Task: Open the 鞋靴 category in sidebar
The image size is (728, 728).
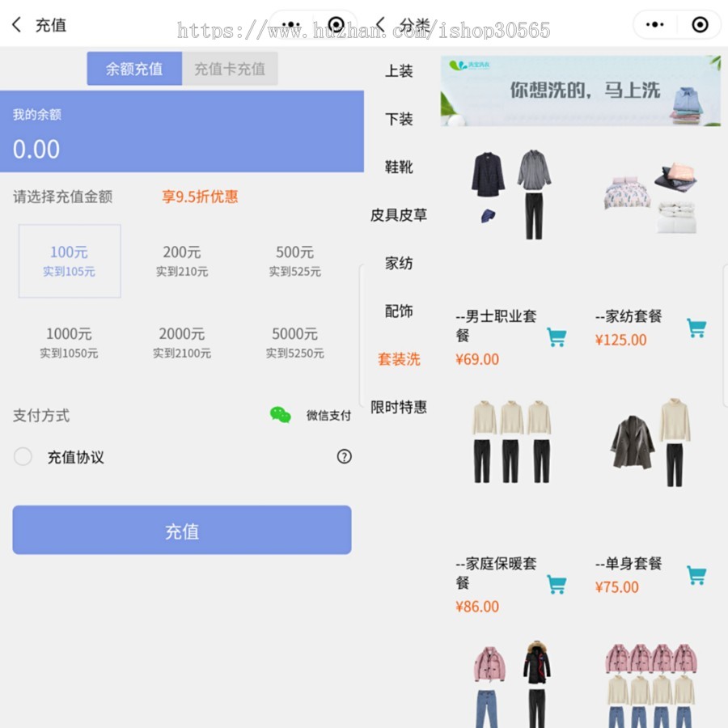Action: 399,167
